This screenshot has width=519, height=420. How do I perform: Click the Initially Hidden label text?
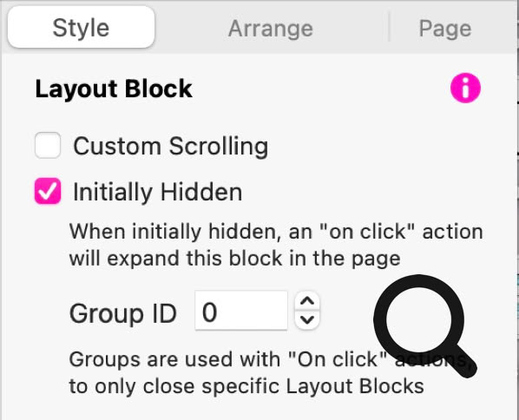tap(158, 192)
